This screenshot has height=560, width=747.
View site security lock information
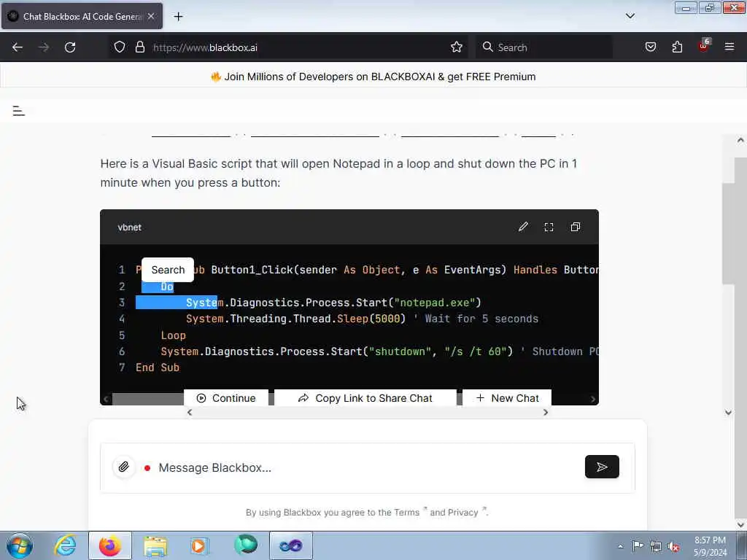pos(140,47)
